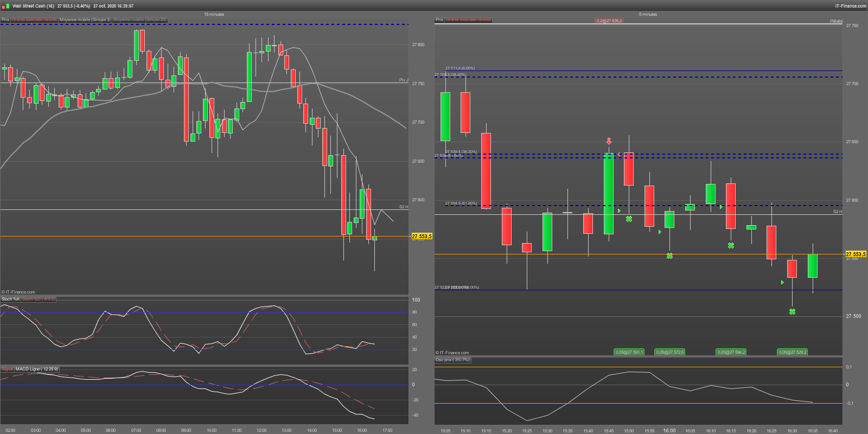The width and height of the screenshot is (868, 434).
Task: Click the green X exit marker at 16:30
Action: point(792,311)
